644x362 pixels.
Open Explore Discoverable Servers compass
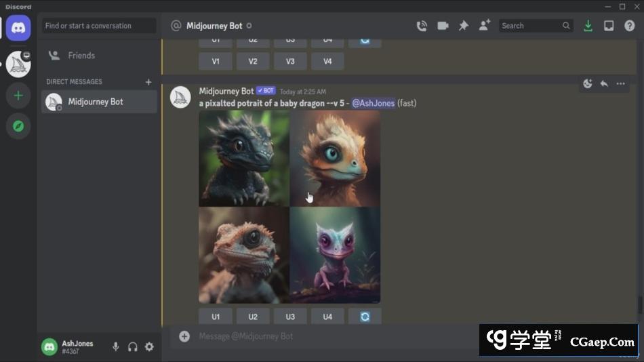coord(18,126)
